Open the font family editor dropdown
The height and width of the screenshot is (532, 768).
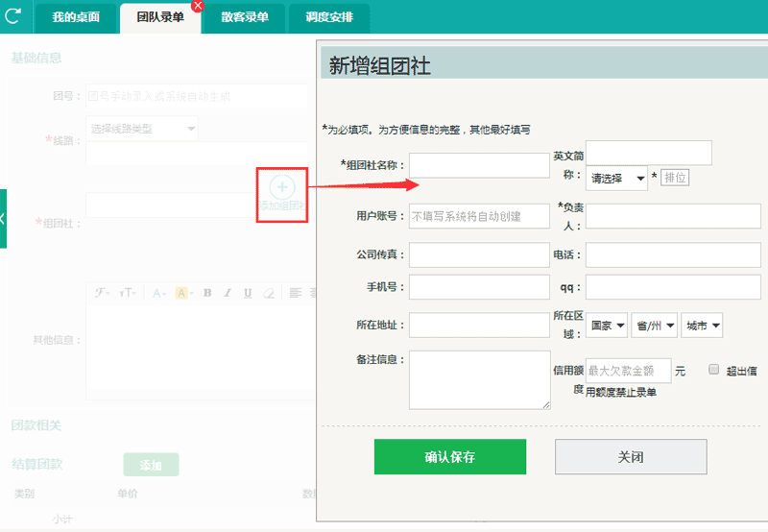tap(102, 293)
